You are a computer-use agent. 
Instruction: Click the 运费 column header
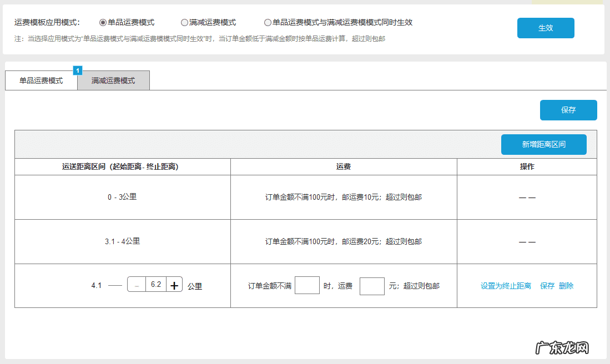click(x=343, y=166)
